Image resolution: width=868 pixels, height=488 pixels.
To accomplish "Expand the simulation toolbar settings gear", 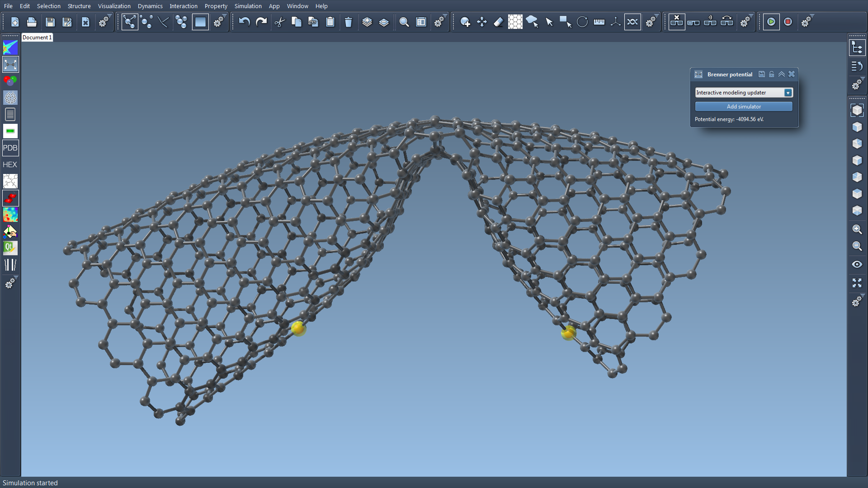I will tap(807, 22).
